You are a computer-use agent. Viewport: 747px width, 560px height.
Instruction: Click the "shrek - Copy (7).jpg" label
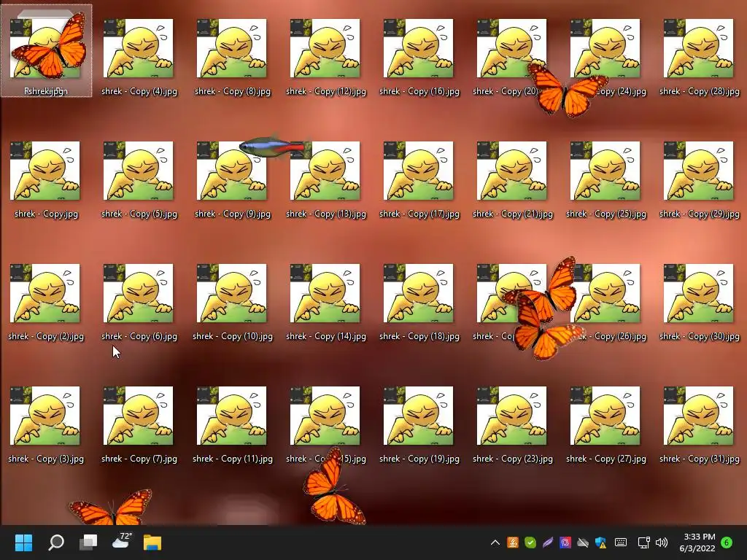[x=139, y=459]
